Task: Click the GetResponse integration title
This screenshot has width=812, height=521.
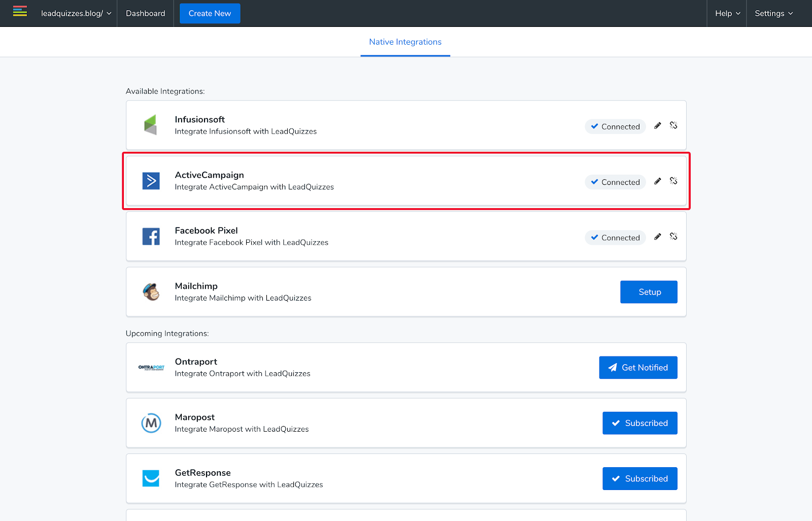Action: [202, 473]
